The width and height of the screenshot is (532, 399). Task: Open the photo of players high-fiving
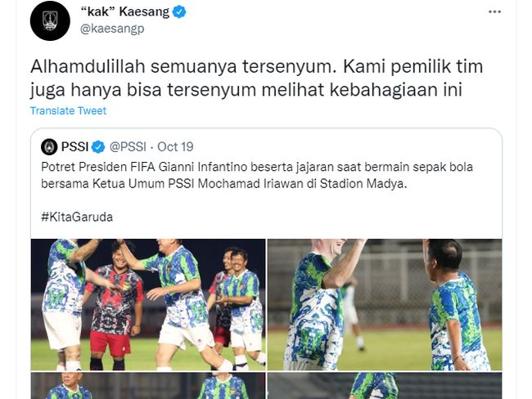pyautogui.click(x=148, y=305)
